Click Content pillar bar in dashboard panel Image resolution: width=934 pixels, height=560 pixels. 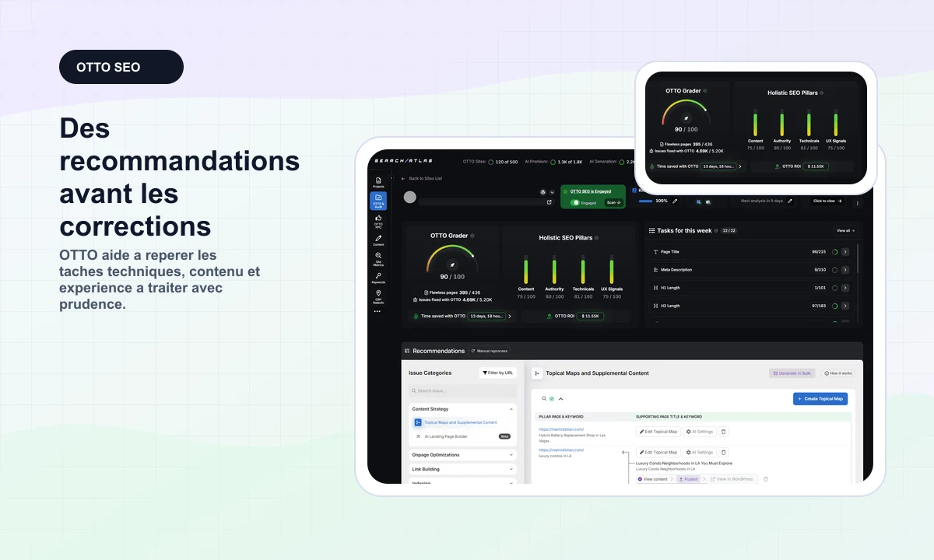[525, 271]
